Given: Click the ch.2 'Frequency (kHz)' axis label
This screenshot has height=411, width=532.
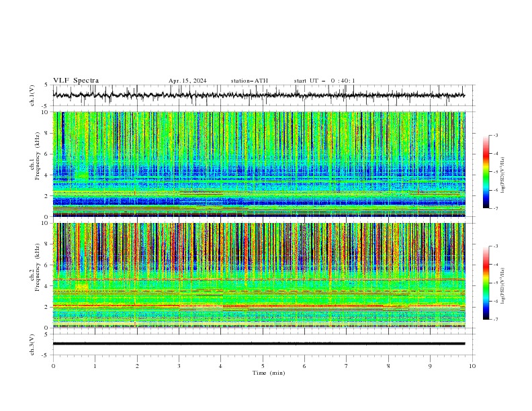Looking at the screenshot, I should [38, 267].
